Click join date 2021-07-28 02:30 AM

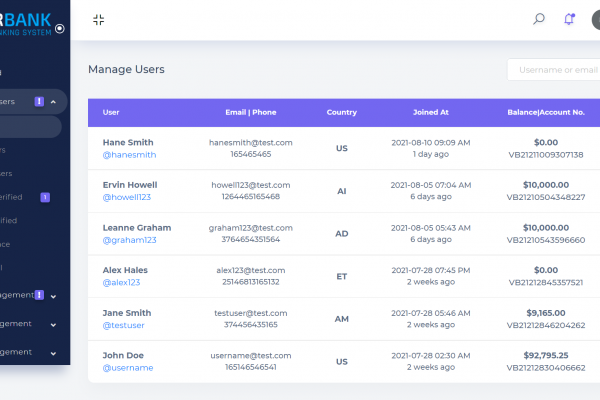click(431, 356)
